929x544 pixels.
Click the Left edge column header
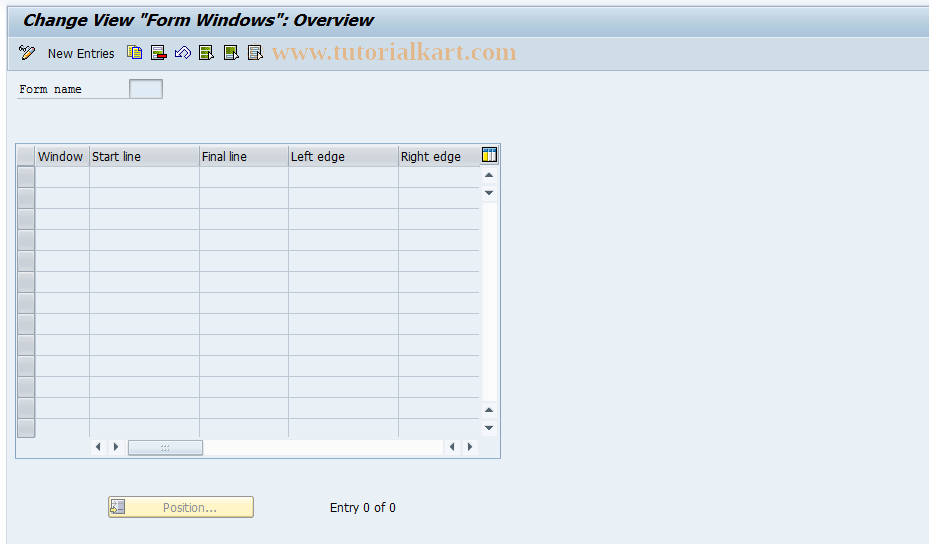(343, 156)
